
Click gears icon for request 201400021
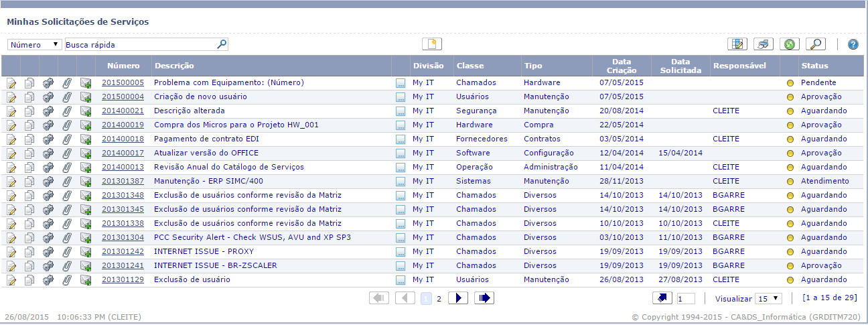point(48,111)
